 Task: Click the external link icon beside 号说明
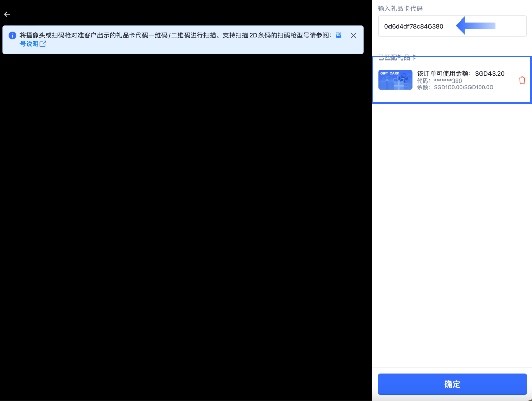coord(43,44)
